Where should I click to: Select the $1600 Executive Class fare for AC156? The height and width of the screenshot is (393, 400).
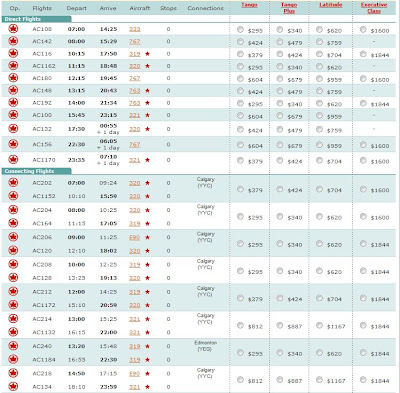pyautogui.click(x=363, y=145)
